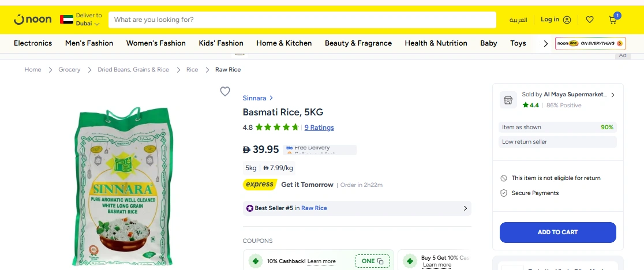Click the Log in user icon

(567, 20)
